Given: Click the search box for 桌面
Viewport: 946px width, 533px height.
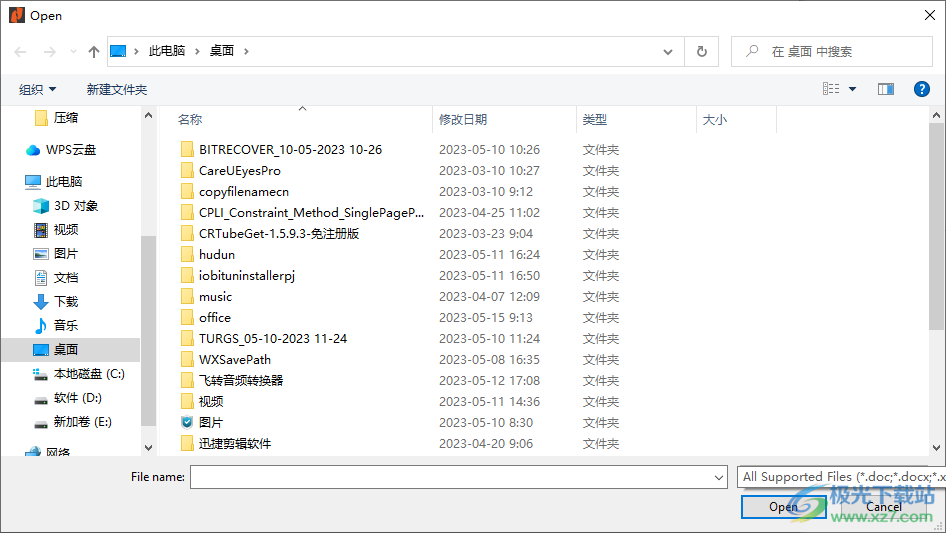Looking at the screenshot, I should pyautogui.click(x=832, y=52).
